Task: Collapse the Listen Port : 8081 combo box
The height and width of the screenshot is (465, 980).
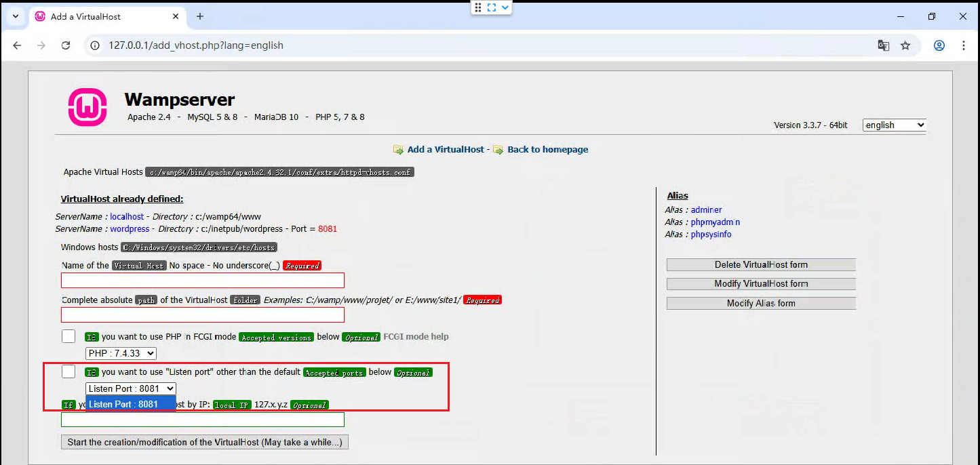Action: [x=131, y=388]
